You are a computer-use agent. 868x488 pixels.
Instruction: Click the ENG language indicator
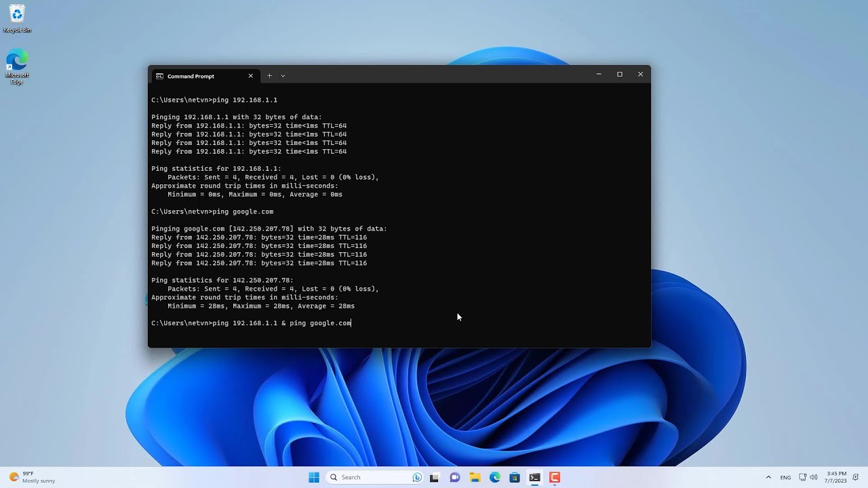click(x=785, y=477)
